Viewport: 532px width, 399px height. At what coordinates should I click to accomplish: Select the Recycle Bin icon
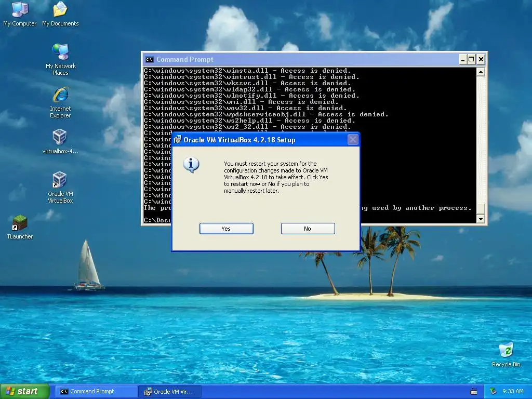pos(506,355)
